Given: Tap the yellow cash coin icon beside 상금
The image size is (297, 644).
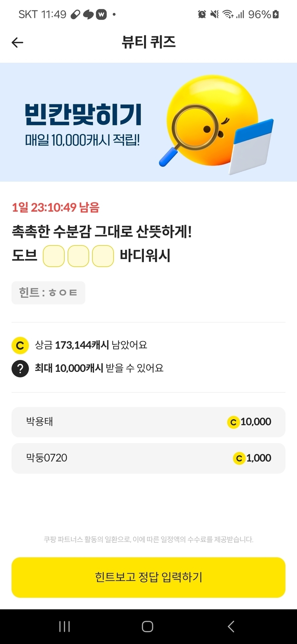Looking at the screenshot, I should 20,345.
